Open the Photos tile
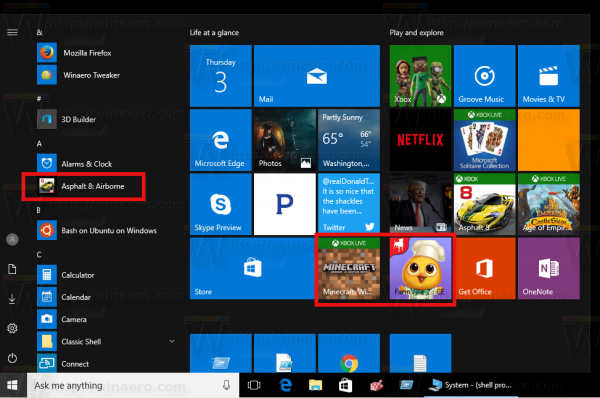The height and width of the screenshot is (398, 600). tap(285, 140)
